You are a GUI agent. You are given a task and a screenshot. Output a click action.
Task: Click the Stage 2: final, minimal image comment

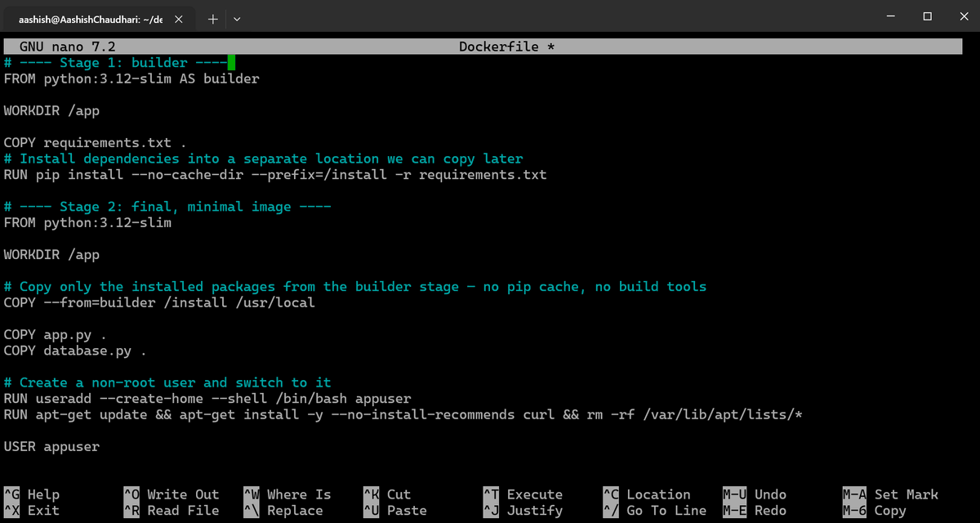coord(167,207)
